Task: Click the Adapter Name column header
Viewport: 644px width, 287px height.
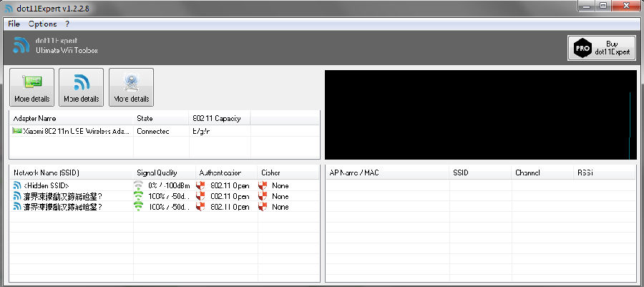Action: click(x=34, y=118)
